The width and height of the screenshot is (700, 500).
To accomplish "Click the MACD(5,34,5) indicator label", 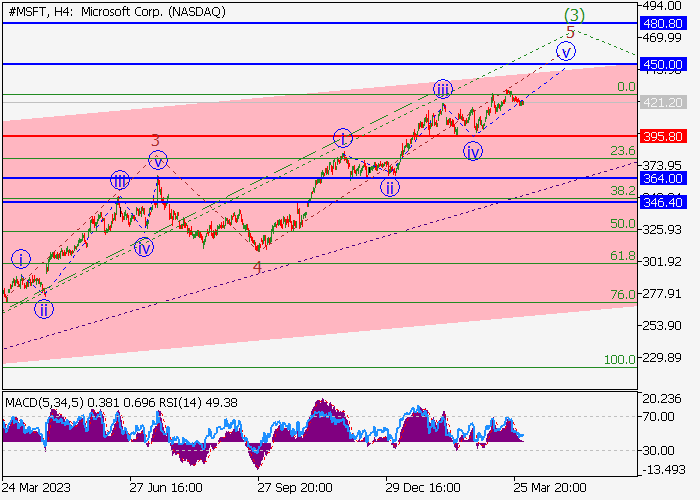I will pyautogui.click(x=45, y=403).
